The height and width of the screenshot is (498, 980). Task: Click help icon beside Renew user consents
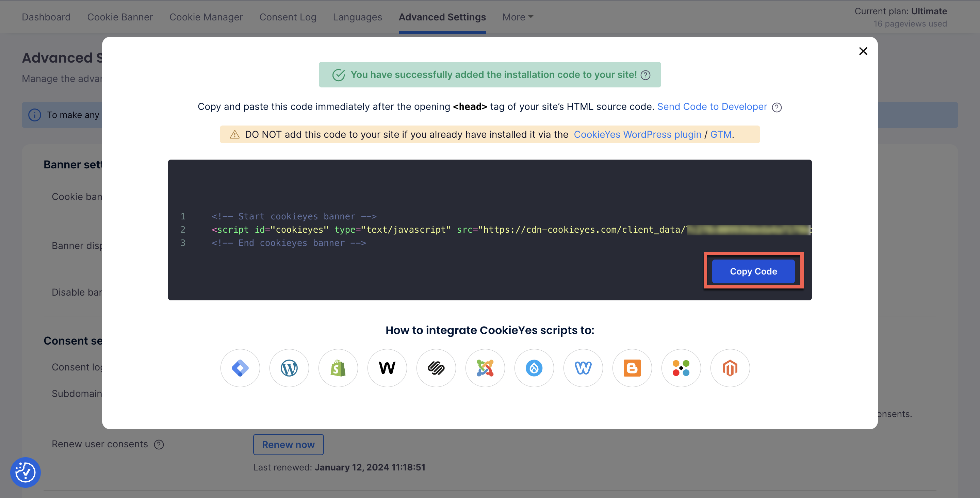tap(159, 444)
